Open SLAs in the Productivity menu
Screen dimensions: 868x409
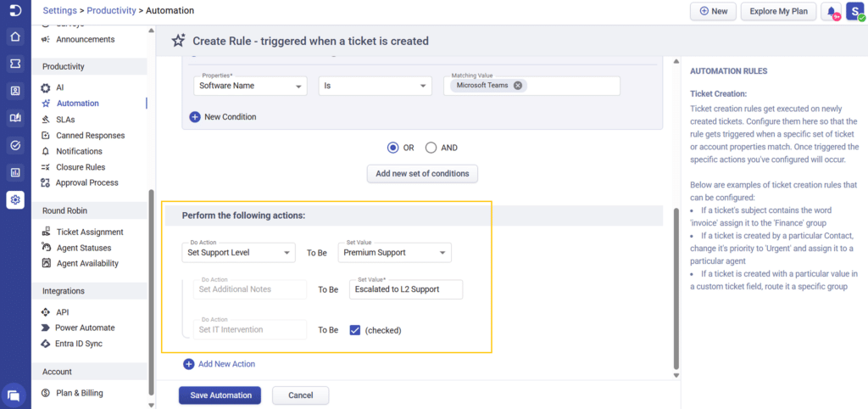click(65, 119)
